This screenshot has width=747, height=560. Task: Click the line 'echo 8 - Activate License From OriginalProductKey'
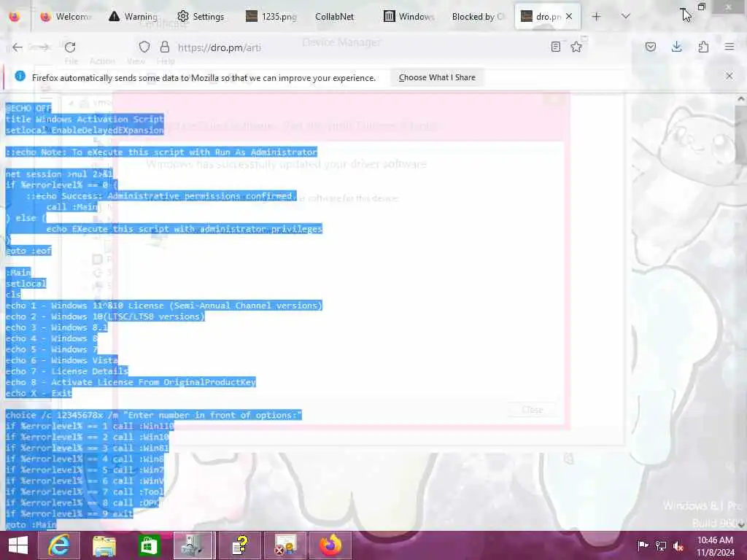point(131,382)
